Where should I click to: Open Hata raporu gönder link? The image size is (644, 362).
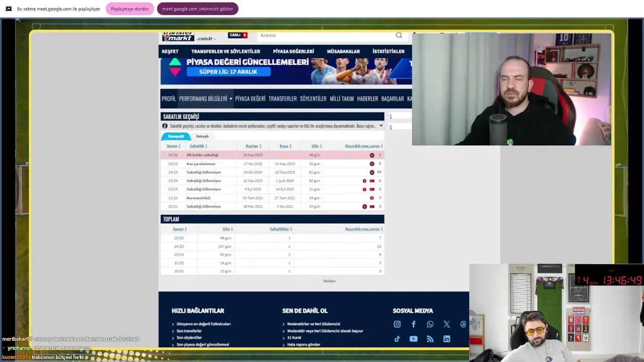[303, 344]
